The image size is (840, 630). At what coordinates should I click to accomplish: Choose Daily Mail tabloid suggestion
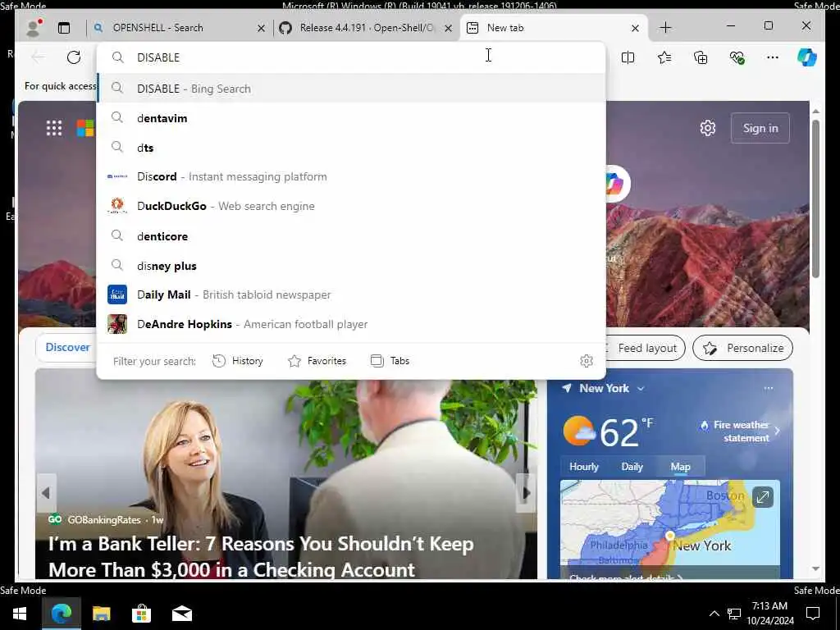pyautogui.click(x=351, y=294)
